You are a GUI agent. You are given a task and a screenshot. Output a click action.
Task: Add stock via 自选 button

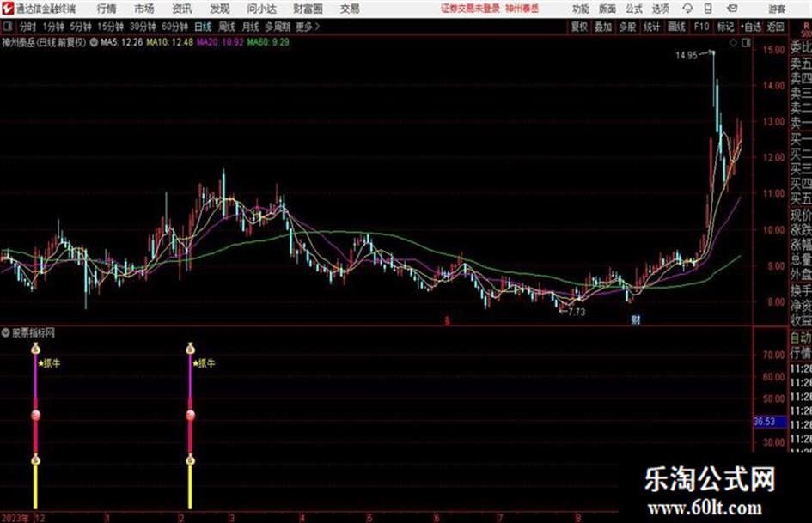751,27
